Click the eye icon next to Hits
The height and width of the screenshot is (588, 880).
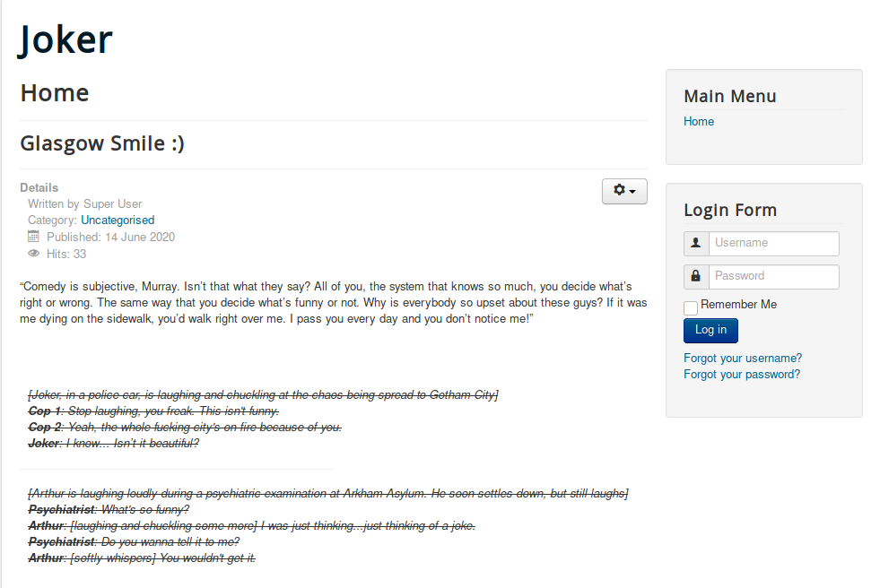[34, 254]
